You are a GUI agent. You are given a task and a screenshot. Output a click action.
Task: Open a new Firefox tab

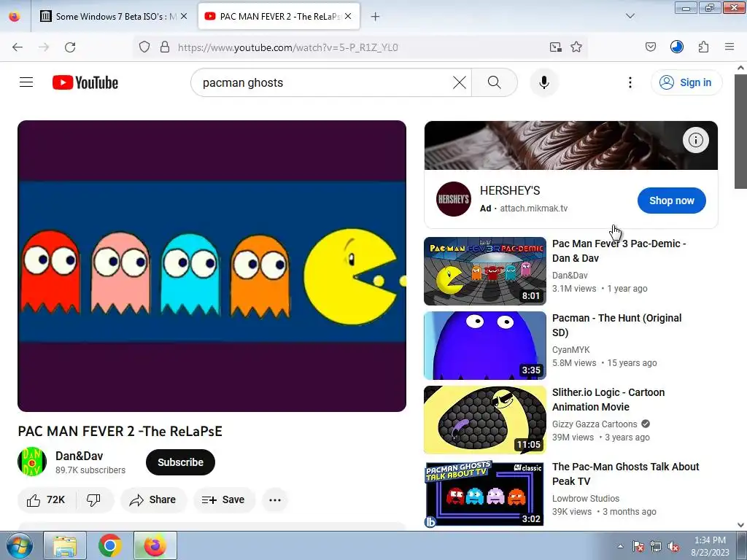376,17
